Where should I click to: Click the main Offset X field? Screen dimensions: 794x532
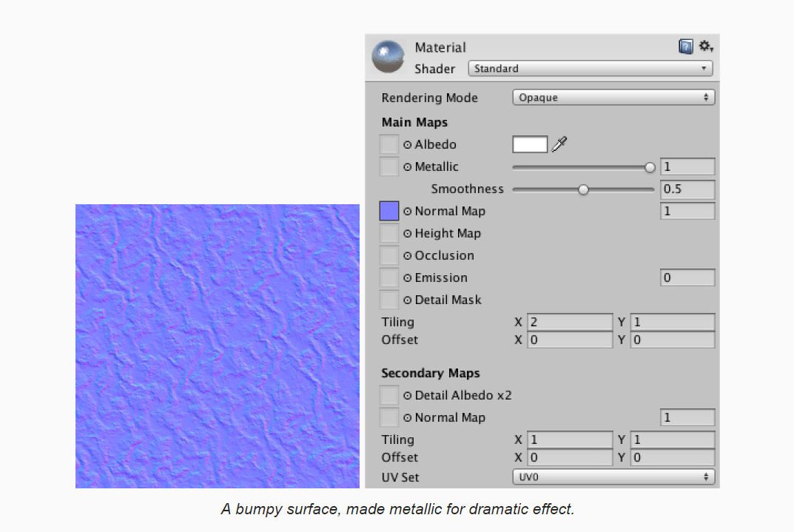coord(571,340)
